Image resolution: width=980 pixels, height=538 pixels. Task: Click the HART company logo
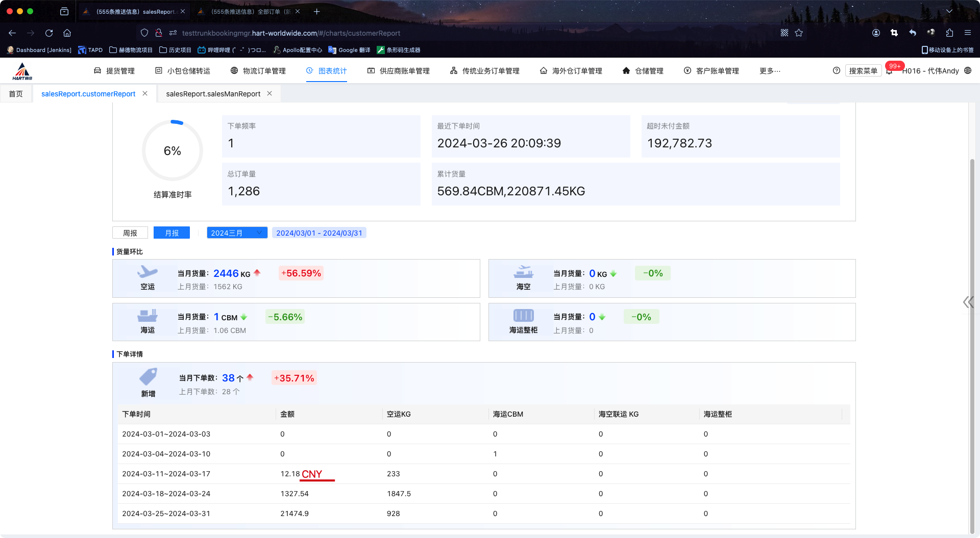pyautogui.click(x=22, y=71)
